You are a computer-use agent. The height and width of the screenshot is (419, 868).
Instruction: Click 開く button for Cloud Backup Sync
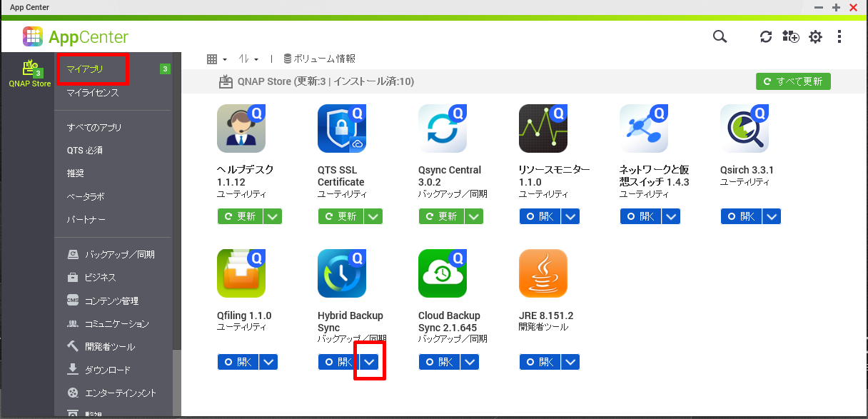point(439,362)
